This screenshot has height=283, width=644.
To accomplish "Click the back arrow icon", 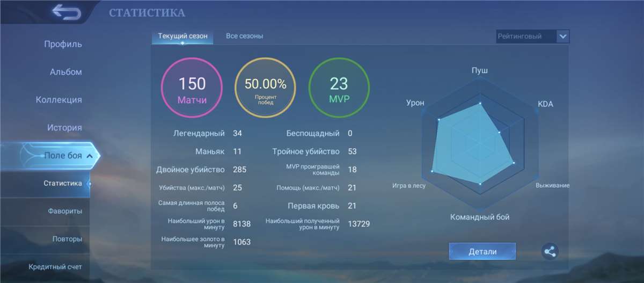I will [66, 12].
